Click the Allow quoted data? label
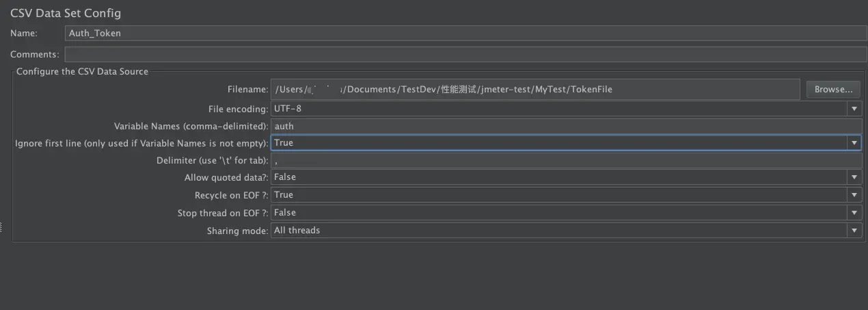This screenshot has width=868, height=310. 226,177
